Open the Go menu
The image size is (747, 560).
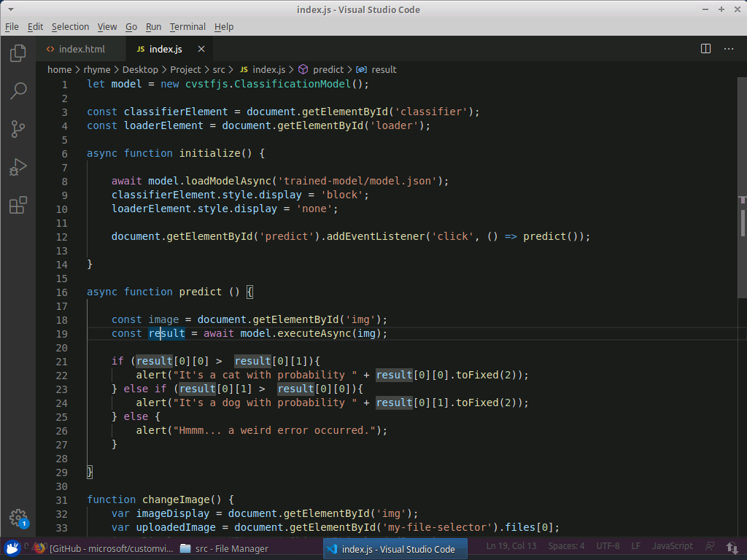click(x=131, y=27)
